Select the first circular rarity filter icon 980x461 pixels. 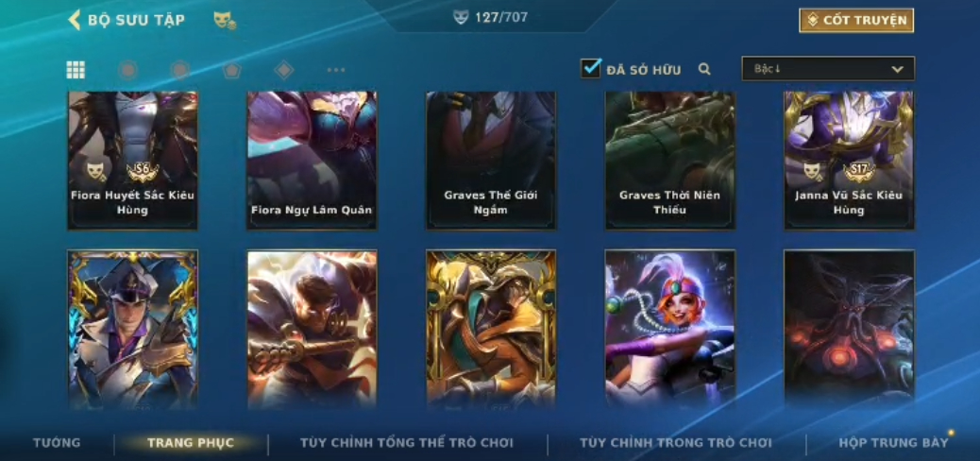[x=128, y=70]
